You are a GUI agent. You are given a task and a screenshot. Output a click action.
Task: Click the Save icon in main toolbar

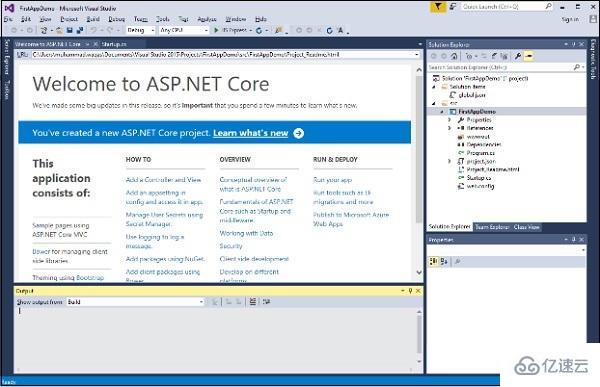(x=70, y=30)
